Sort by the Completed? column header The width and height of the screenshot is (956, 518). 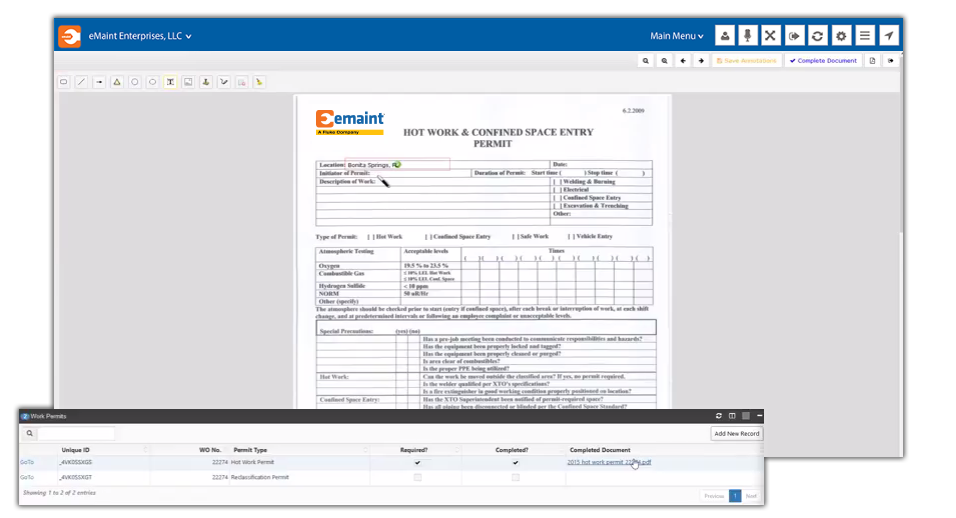tap(512, 450)
